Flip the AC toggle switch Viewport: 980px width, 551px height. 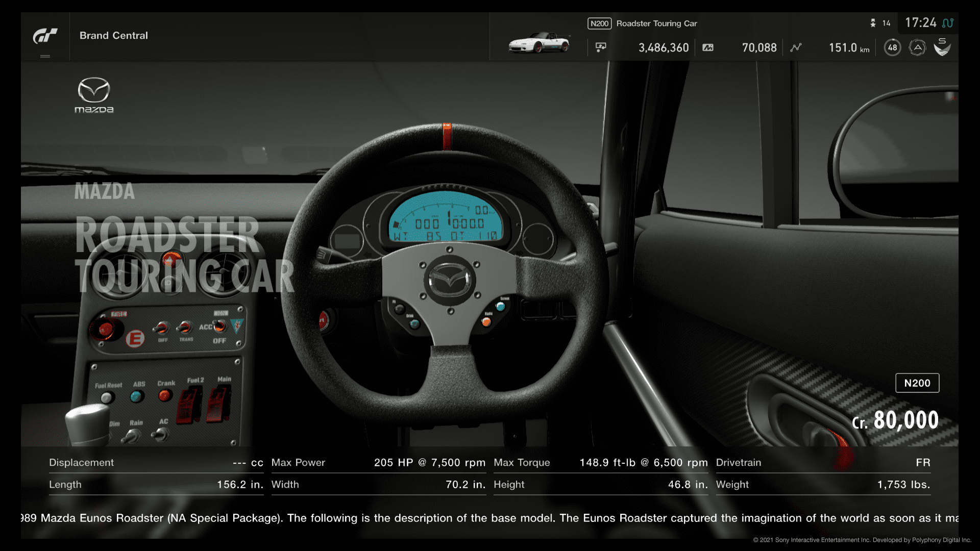161,434
